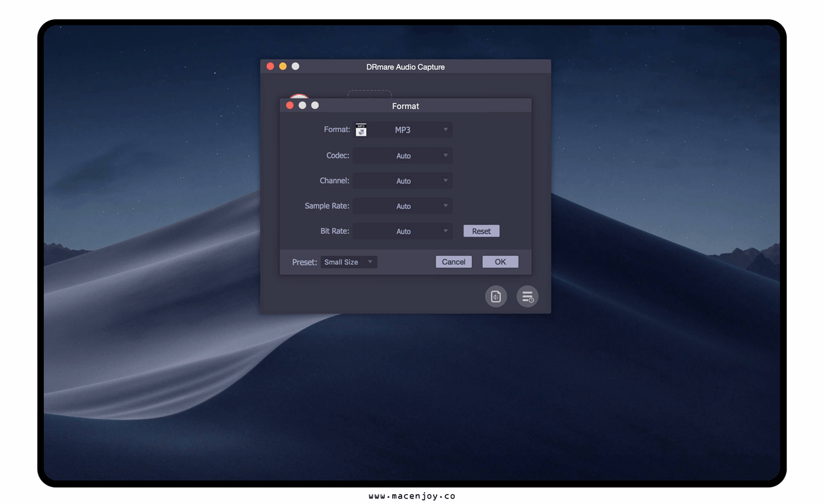This screenshot has width=823, height=504.
Task: Click the "Preset:" label
Action: pos(305,262)
